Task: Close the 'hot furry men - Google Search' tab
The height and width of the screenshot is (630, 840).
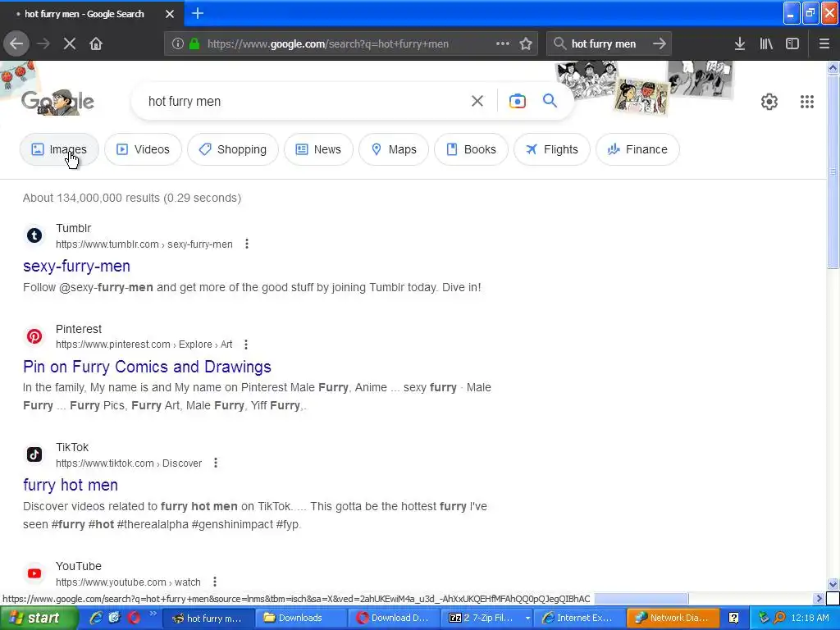Action: pyautogui.click(x=169, y=14)
